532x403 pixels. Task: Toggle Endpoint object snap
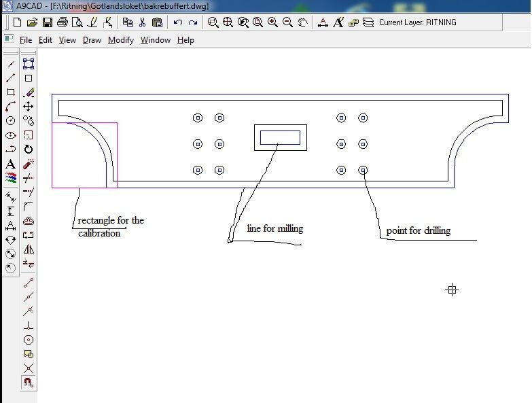29,283
